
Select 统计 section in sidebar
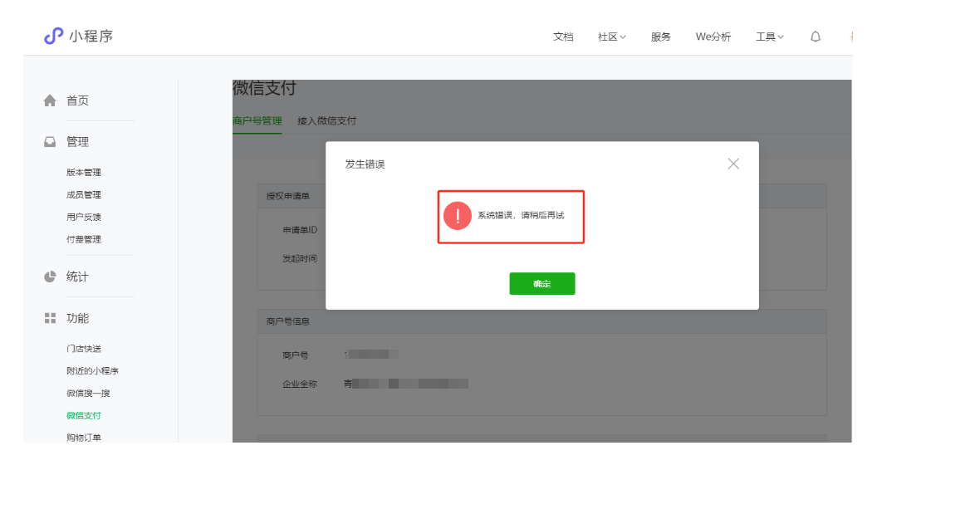tap(77, 277)
